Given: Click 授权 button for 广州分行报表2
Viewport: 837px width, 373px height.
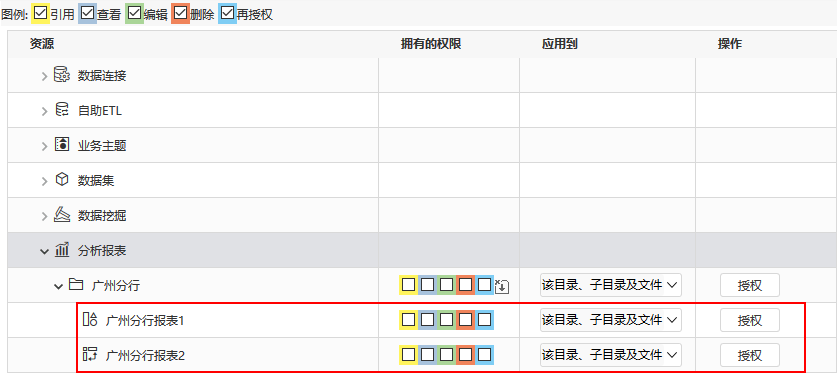Looking at the screenshot, I should 749,354.
